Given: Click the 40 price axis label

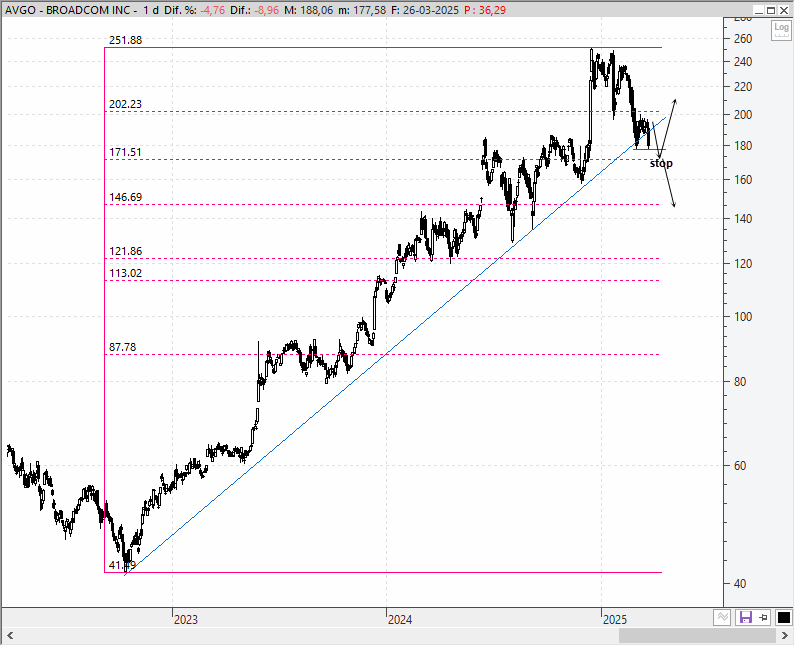Looking at the screenshot, I should 740,584.
